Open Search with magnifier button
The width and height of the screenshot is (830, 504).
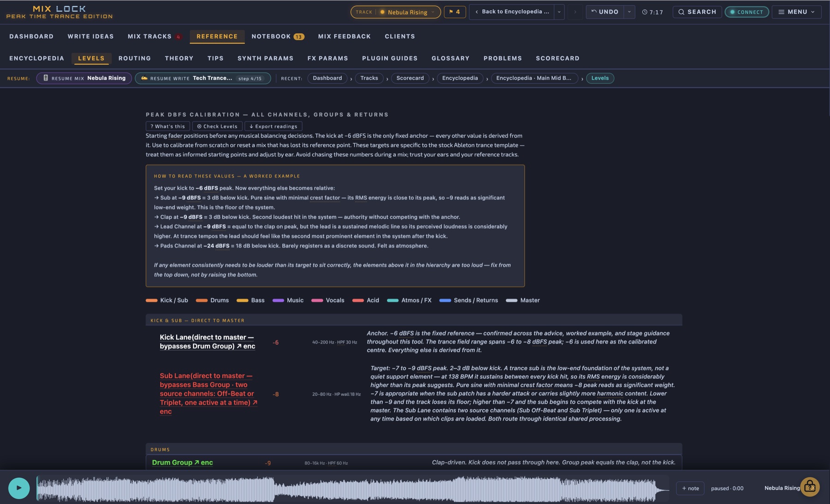tap(697, 12)
